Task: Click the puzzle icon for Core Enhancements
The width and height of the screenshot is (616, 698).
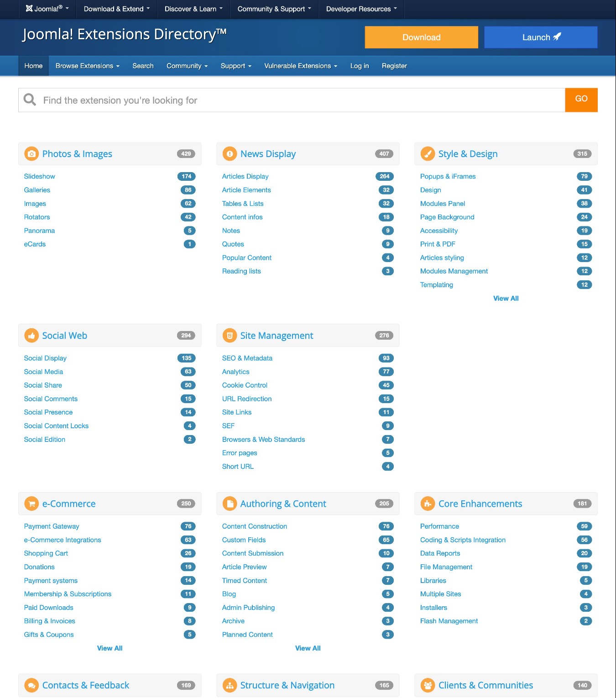Action: (428, 504)
